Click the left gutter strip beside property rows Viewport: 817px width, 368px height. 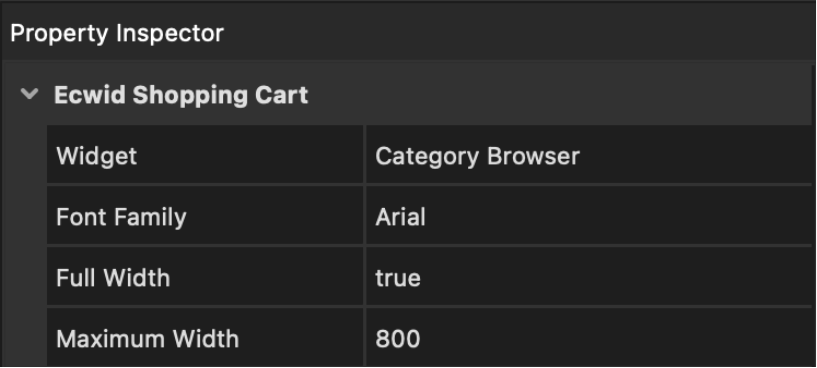coord(25,245)
